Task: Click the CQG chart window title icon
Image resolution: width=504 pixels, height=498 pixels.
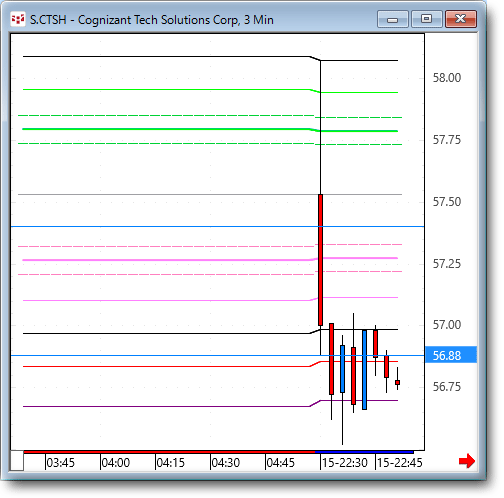Action: point(18,19)
